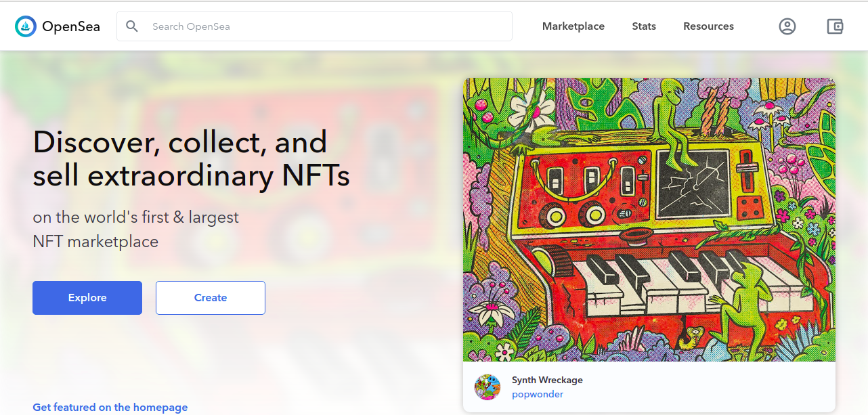Image resolution: width=868 pixels, height=415 pixels.
Task: Open the wallet icon
Action: [835, 26]
